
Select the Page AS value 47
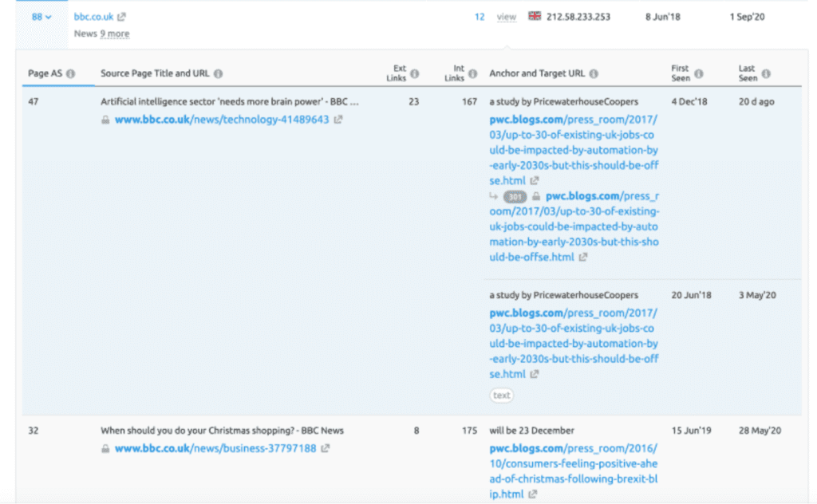[x=34, y=102]
